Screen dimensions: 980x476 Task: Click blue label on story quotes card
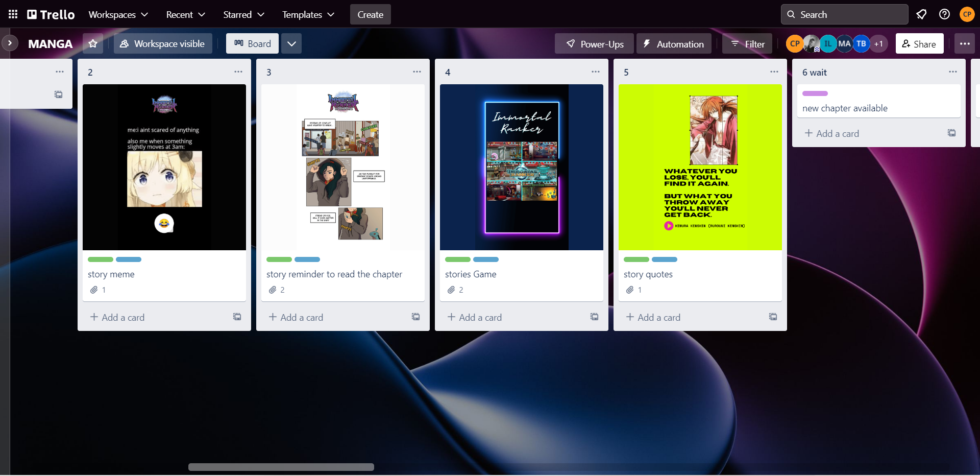pyautogui.click(x=665, y=259)
